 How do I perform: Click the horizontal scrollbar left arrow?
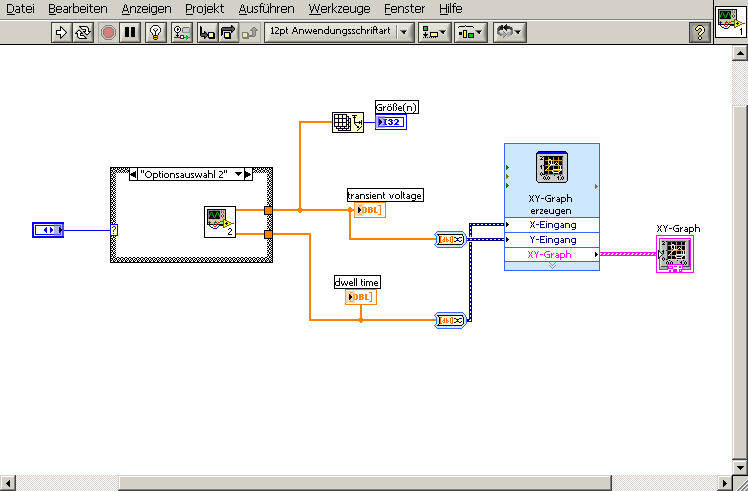click(x=7, y=483)
